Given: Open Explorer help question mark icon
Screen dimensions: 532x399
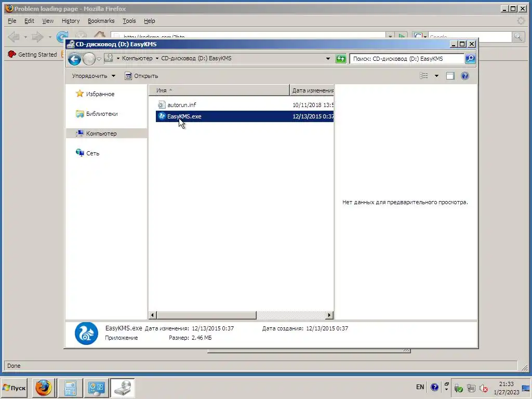Looking at the screenshot, I should point(465,76).
